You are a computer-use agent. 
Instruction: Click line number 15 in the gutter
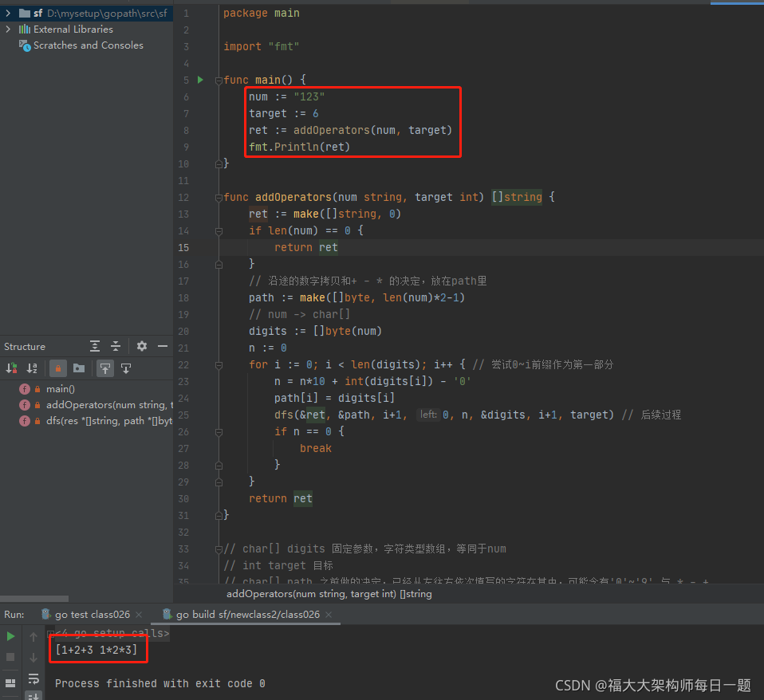[x=183, y=247]
